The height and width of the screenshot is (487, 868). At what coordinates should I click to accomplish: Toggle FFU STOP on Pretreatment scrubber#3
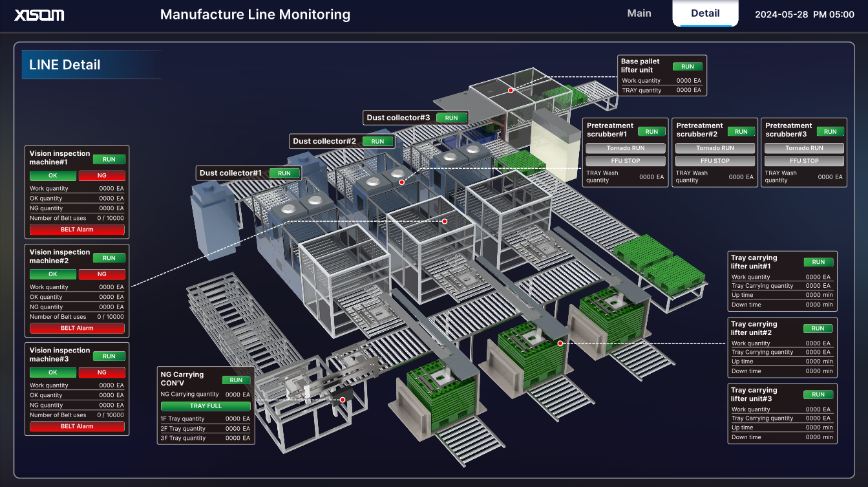click(803, 160)
